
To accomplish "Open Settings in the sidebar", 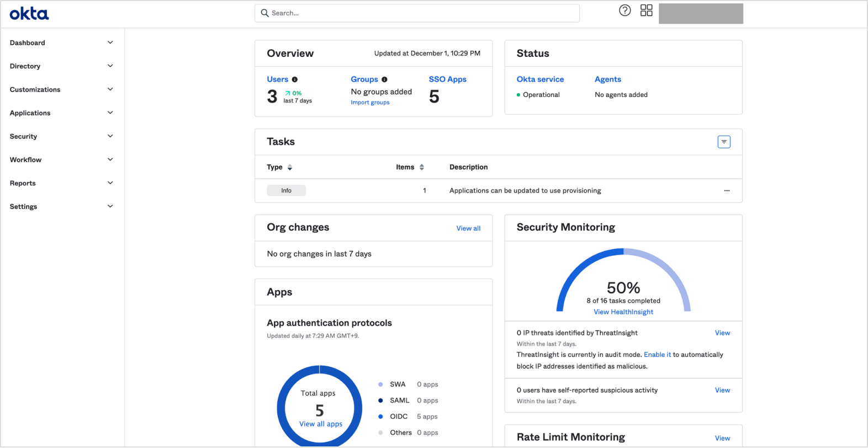I will (x=23, y=207).
